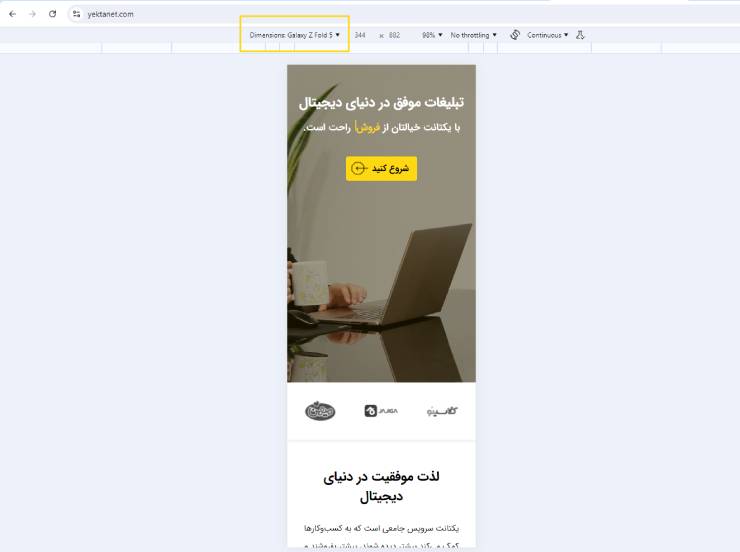
Task: Reload the yektanet.com page
Action: point(52,14)
